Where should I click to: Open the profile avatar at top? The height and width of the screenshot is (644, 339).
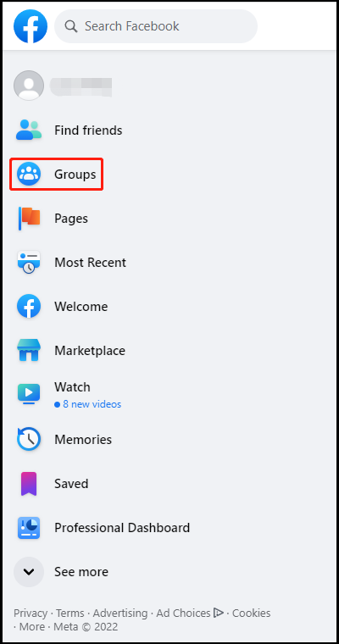pyautogui.click(x=29, y=86)
